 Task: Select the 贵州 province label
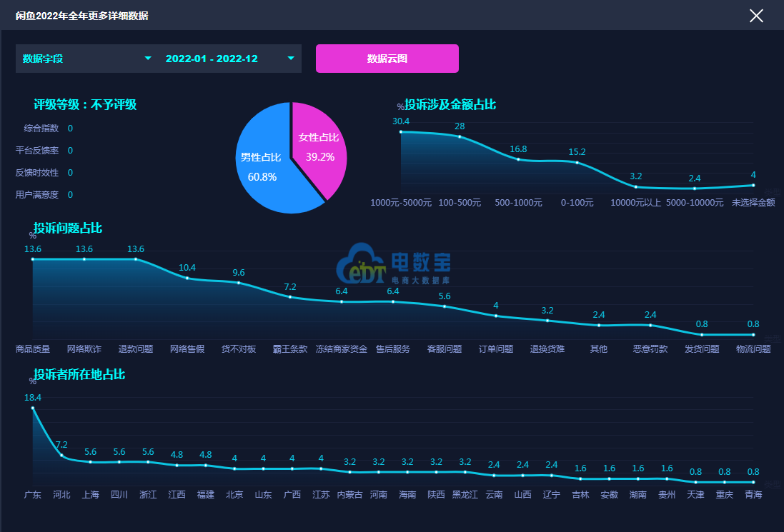coord(667,495)
